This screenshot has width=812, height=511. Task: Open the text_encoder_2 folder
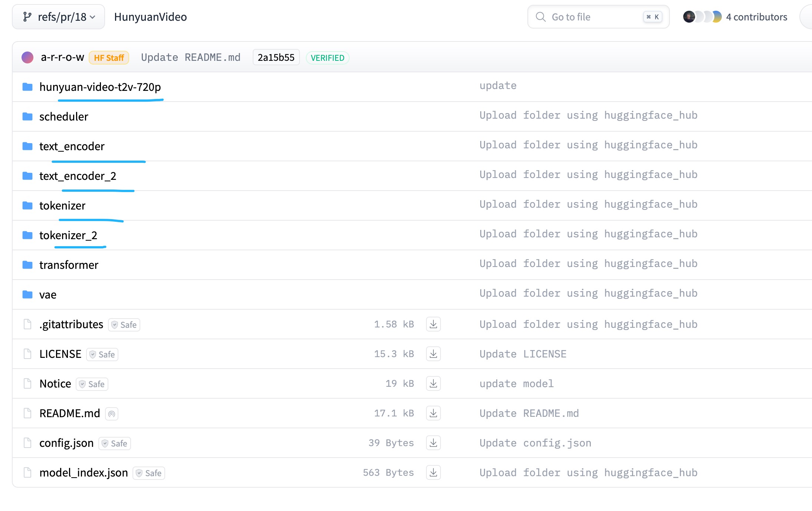pos(78,176)
